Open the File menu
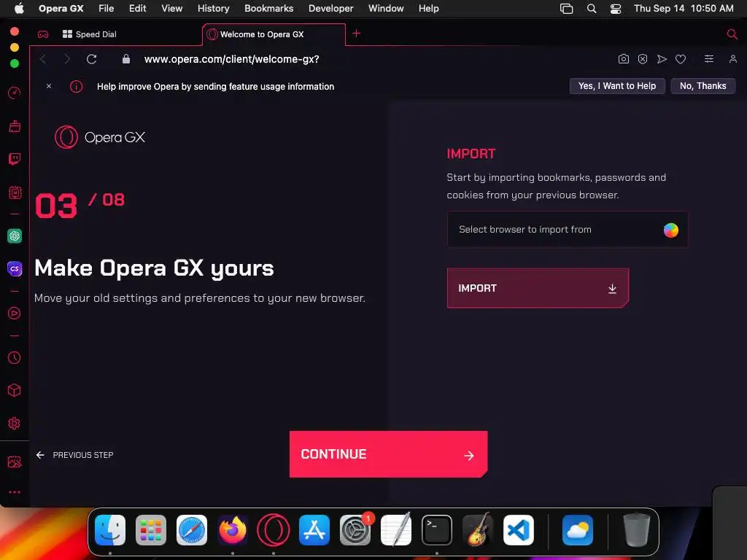 [107, 8]
